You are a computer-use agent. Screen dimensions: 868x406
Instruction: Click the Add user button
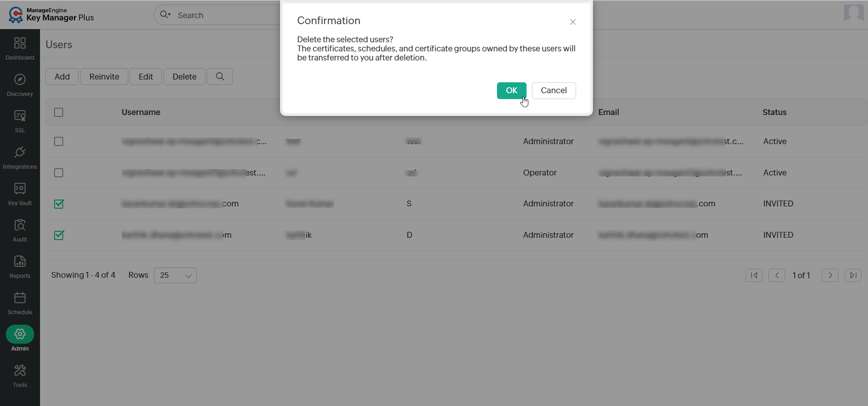click(62, 76)
